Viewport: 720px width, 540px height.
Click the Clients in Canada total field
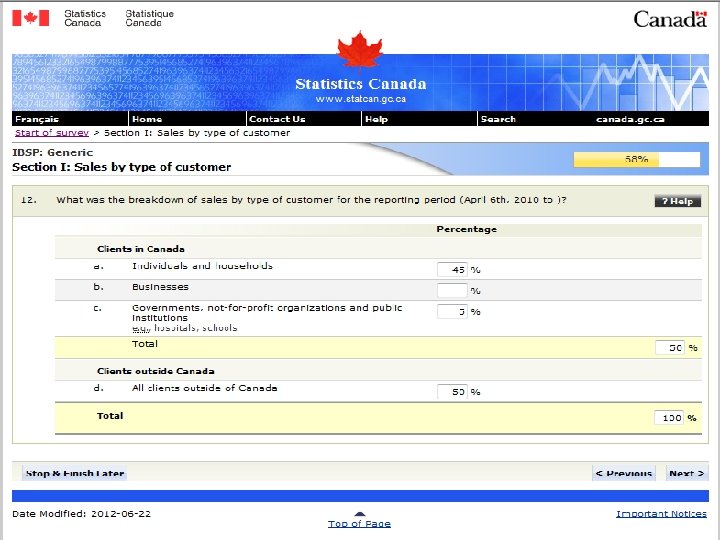[x=669, y=348]
